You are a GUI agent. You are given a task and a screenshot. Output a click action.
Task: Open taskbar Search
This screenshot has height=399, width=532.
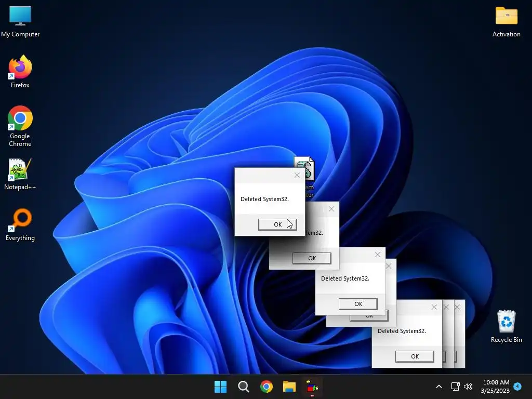point(243,387)
